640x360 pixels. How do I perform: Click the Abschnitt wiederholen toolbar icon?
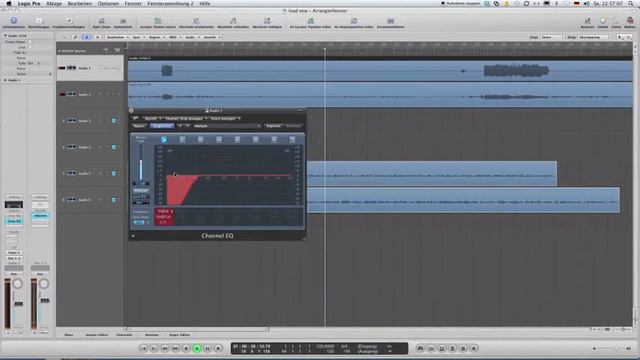pos(196,21)
